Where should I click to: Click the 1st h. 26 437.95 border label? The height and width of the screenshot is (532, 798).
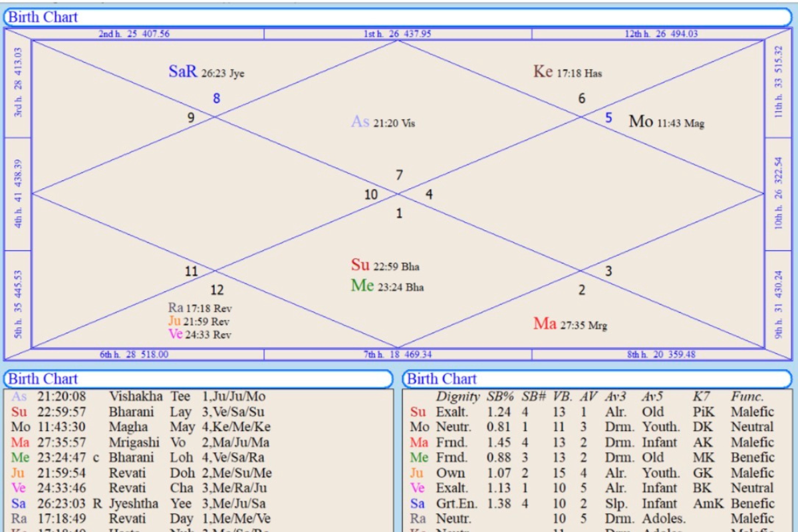[397, 34]
